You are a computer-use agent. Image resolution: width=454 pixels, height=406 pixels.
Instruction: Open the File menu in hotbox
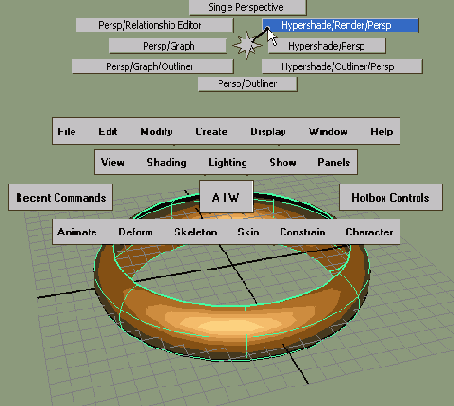(66, 132)
